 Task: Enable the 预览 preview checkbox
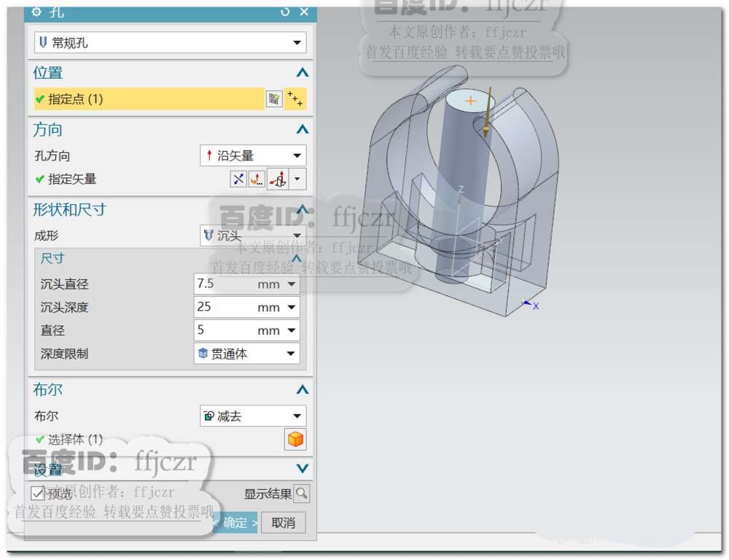click(37, 494)
